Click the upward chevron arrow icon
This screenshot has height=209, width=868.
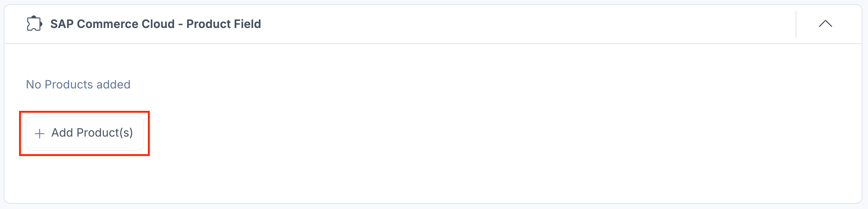click(x=825, y=24)
